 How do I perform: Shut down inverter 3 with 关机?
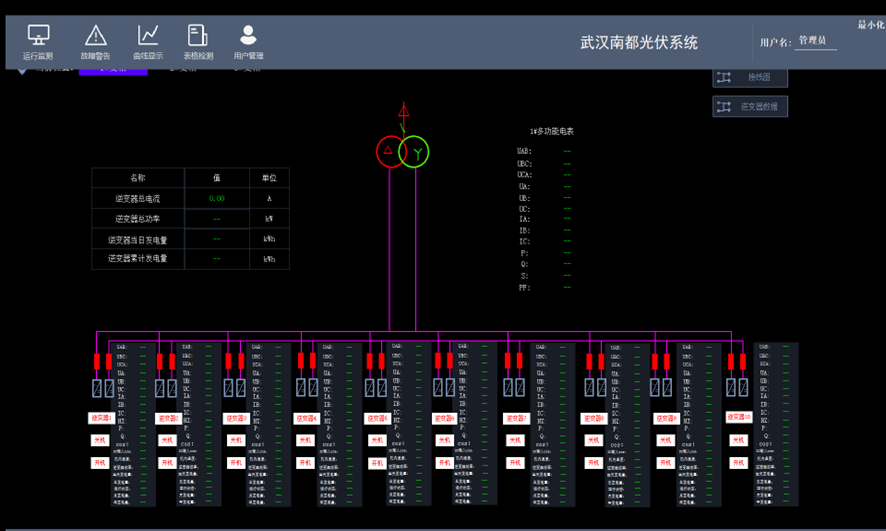236,440
